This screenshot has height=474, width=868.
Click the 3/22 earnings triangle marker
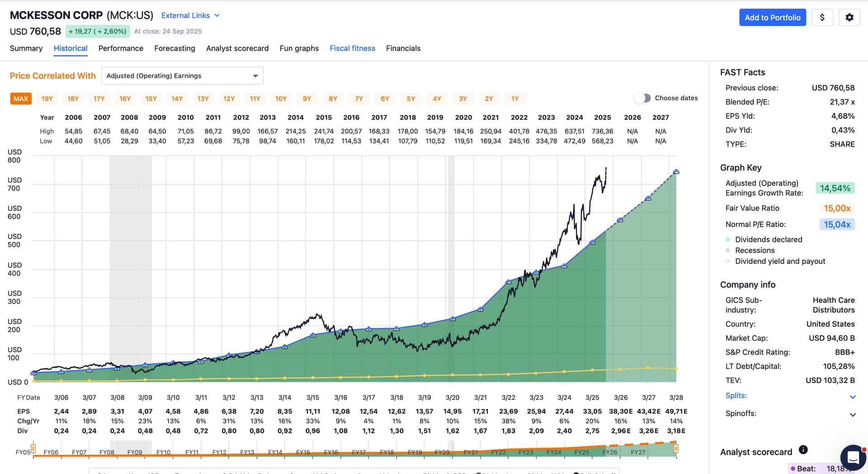(x=508, y=282)
